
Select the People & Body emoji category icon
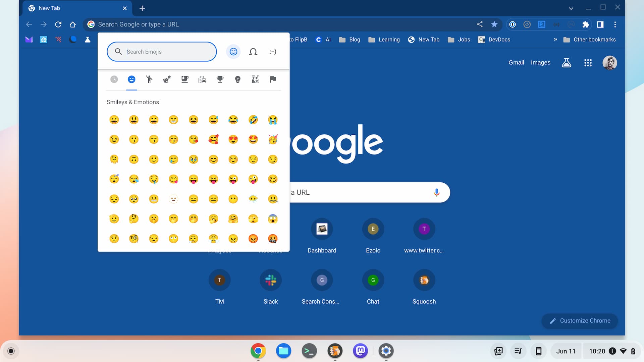[x=149, y=79]
